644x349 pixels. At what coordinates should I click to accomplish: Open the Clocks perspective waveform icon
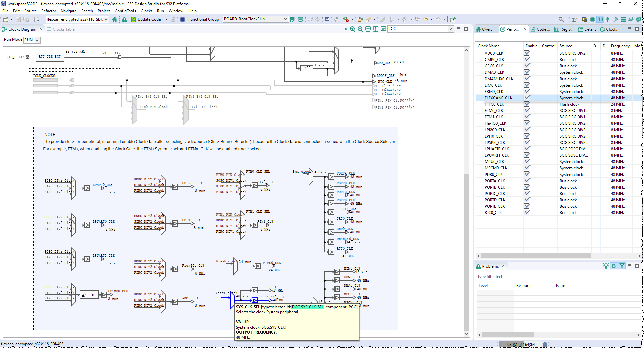pyautogui.click(x=600, y=19)
